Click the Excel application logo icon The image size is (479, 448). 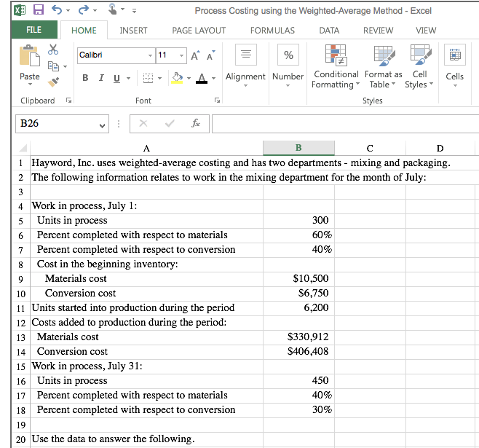(x=20, y=10)
